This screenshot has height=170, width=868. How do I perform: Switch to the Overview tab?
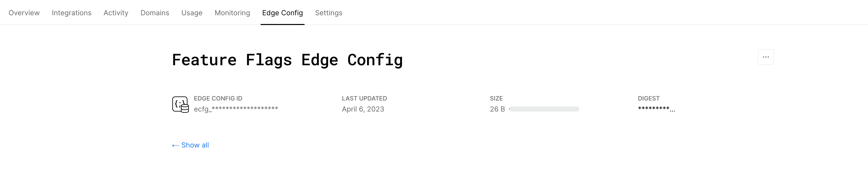[24, 13]
